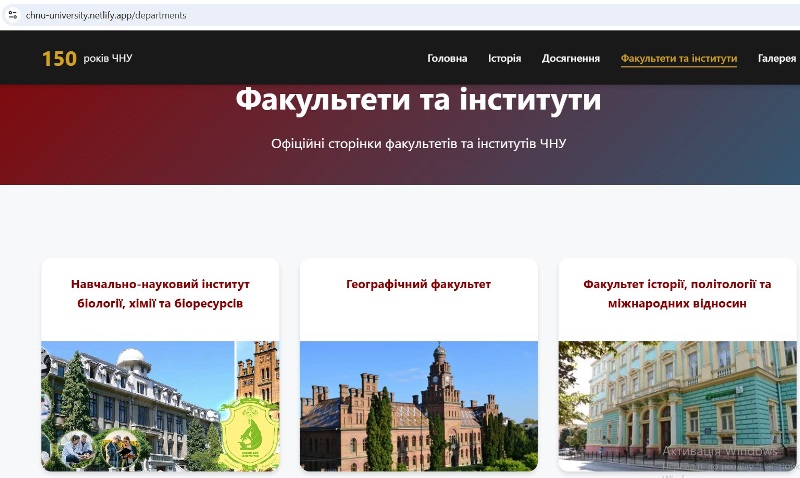
Task: Click the large Факультети та інститути page heading
Action: point(418,101)
